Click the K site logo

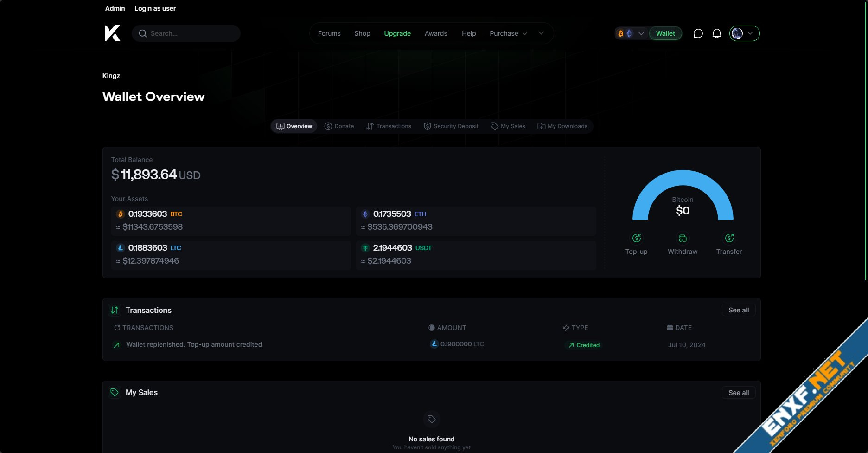point(112,33)
